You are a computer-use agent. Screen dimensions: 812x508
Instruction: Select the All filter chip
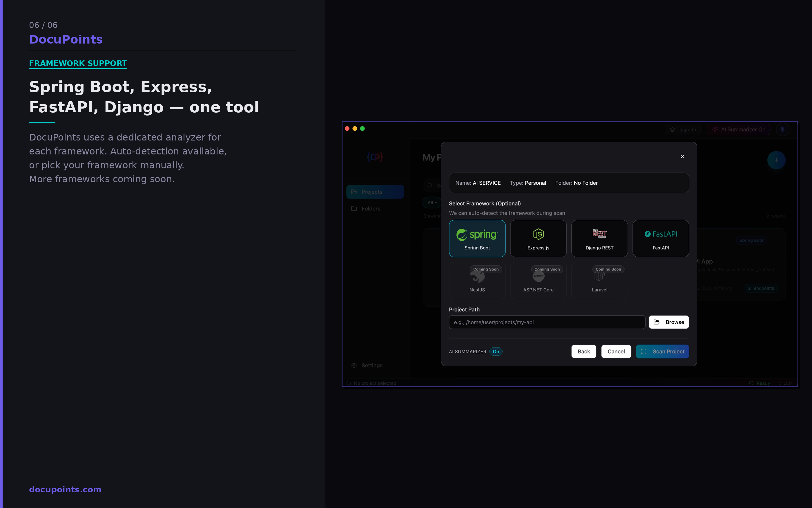(432, 203)
